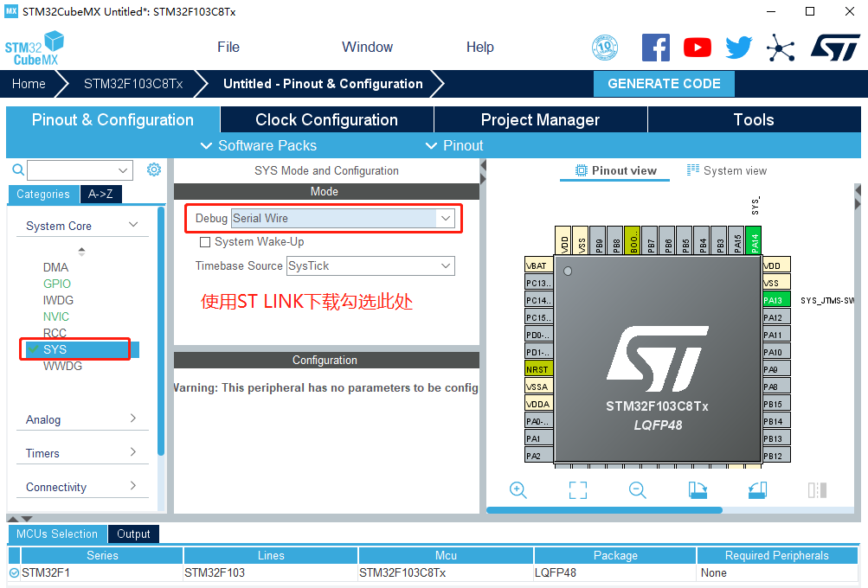Click GENERATE CODE button

tap(665, 84)
